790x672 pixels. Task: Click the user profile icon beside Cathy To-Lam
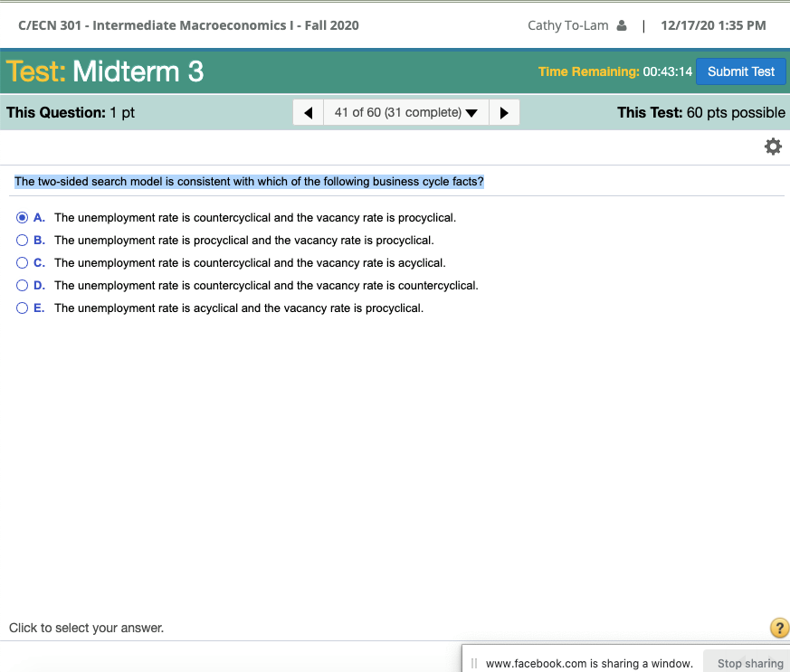[x=622, y=24]
